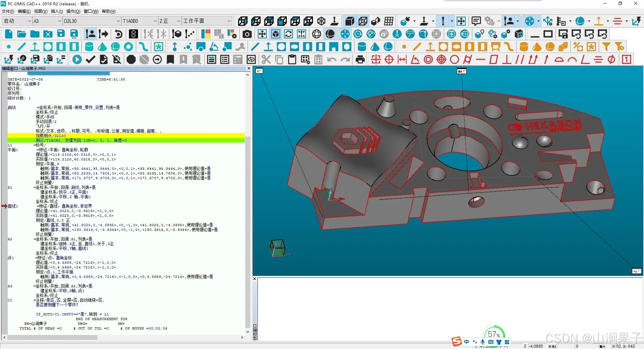644x349 pixels.
Task: Click the Undo arrow icon
Action: tap(332, 60)
